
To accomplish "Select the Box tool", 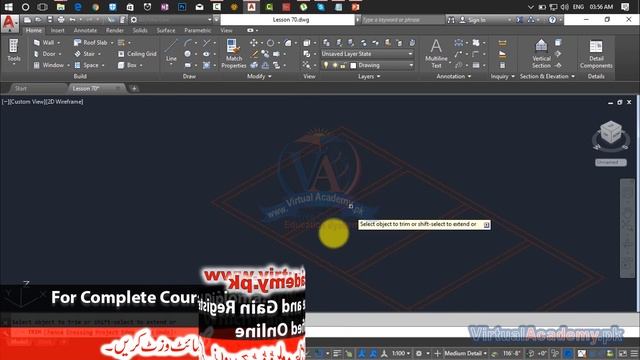I will pos(127,65).
